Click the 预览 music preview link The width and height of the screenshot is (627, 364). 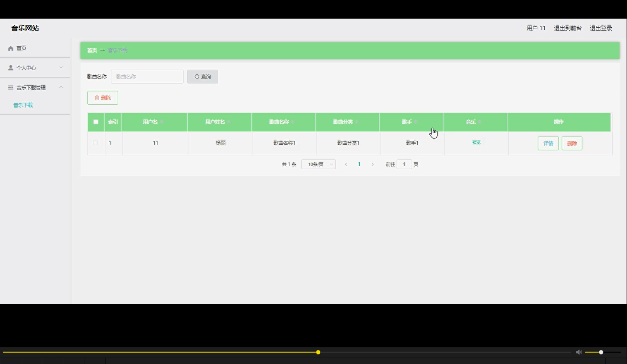tap(476, 143)
